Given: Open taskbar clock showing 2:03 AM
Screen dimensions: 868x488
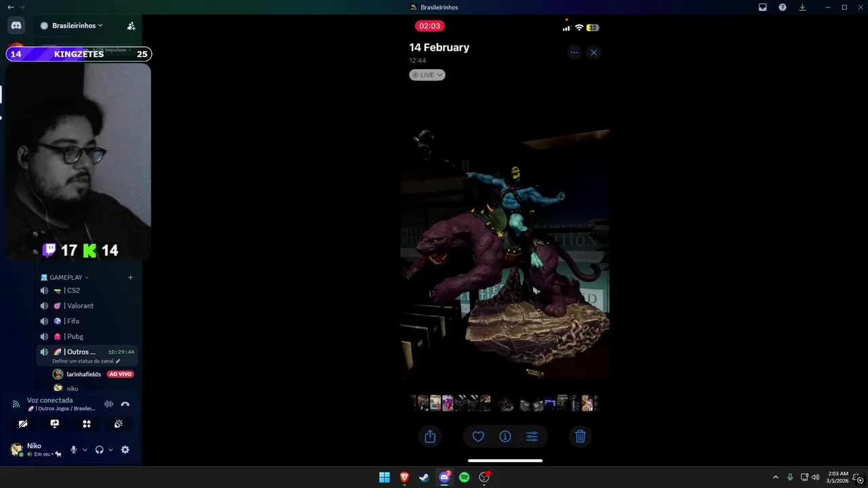Looking at the screenshot, I should 838,477.
